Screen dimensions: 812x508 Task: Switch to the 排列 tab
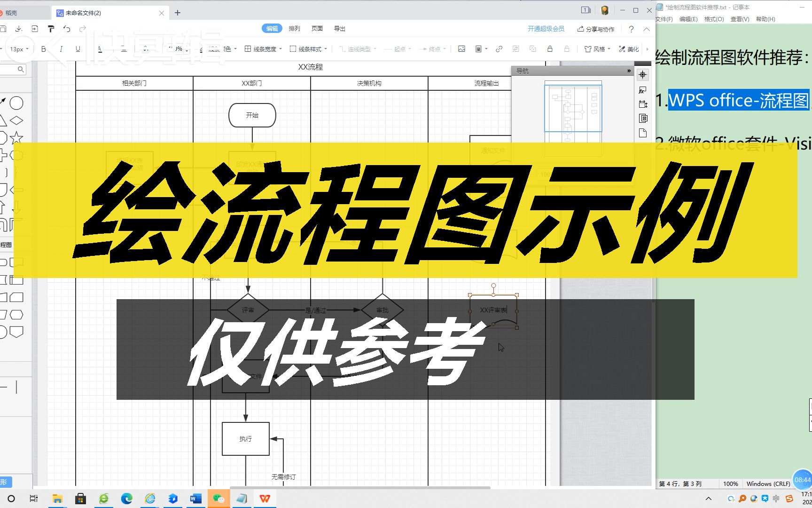(295, 29)
